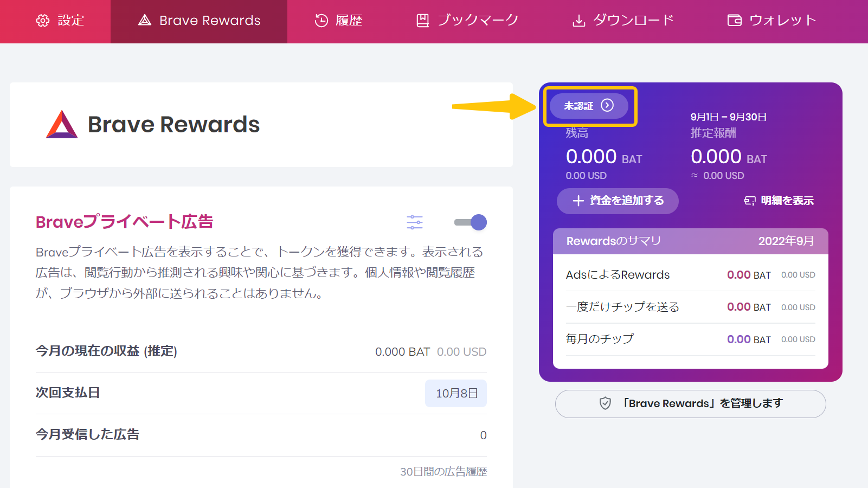Click the 未認証 unverified wallet button
This screenshot has height=488, width=868.
coord(589,106)
